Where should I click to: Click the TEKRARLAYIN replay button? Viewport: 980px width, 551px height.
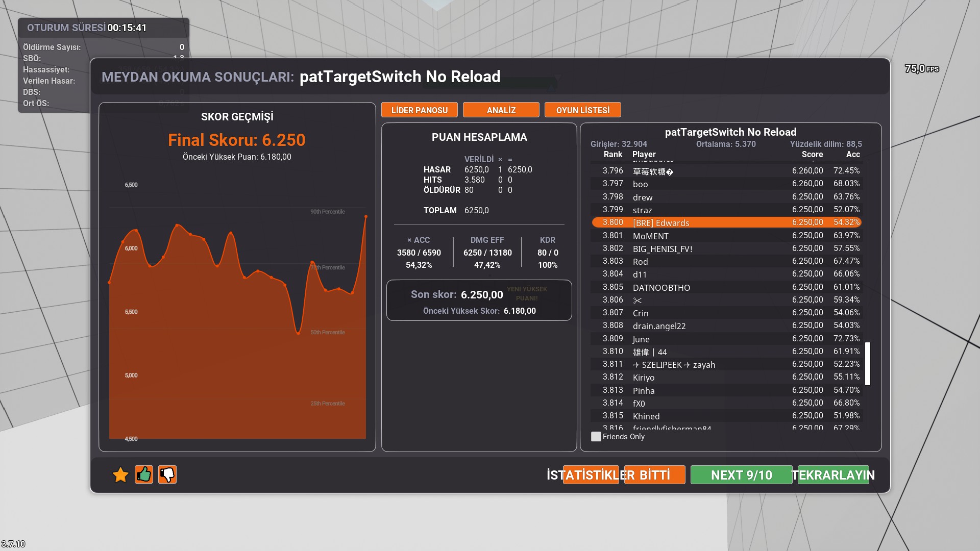point(833,475)
